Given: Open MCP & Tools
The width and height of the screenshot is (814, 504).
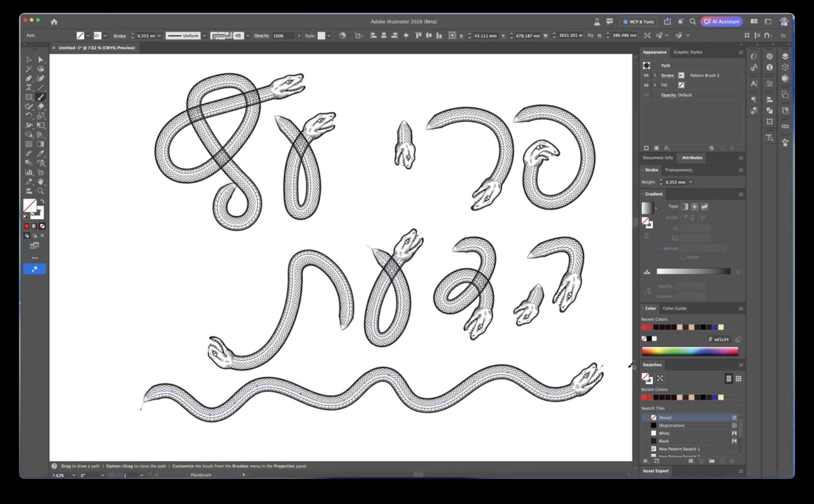Looking at the screenshot, I should point(638,21).
